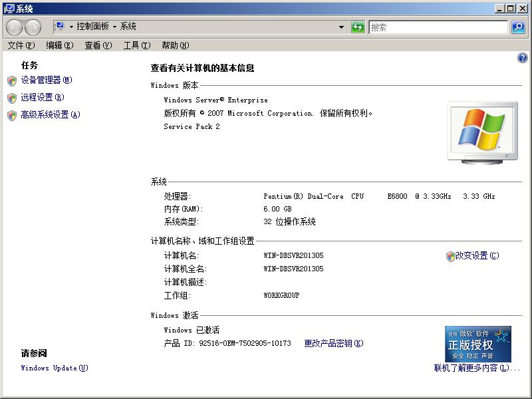
Task: Click the shield icon next to 改变设置
Action: tap(451, 257)
